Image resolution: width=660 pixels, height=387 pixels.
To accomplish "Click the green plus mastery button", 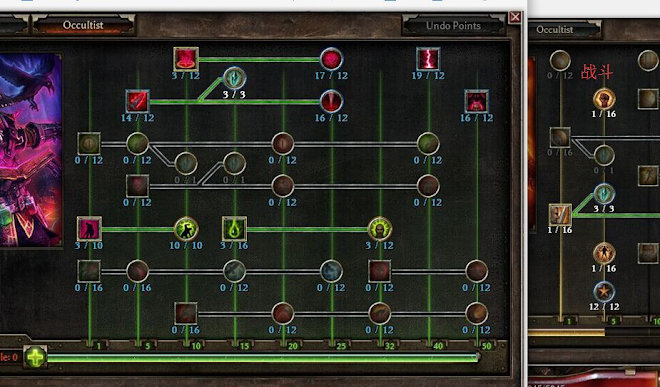I will (35, 357).
